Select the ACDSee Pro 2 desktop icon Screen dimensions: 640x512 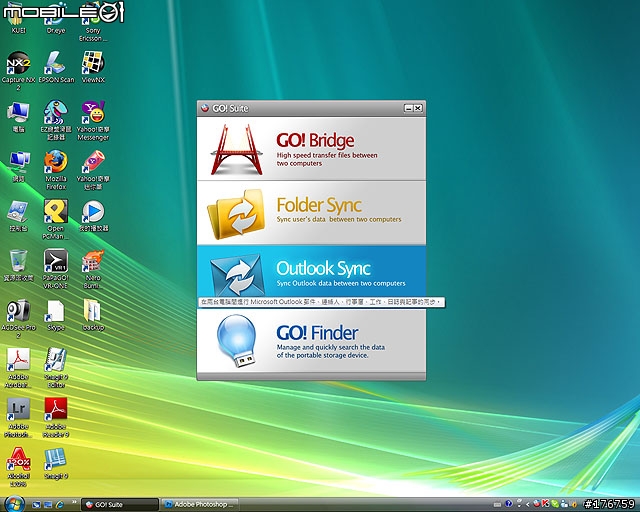coord(18,318)
